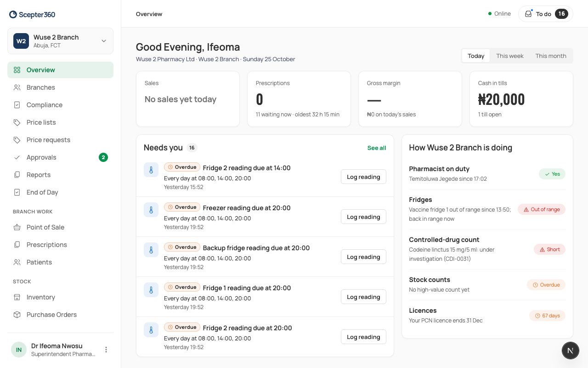Click the Compliance checklist icon
This screenshot has width=588, height=368.
tap(17, 105)
